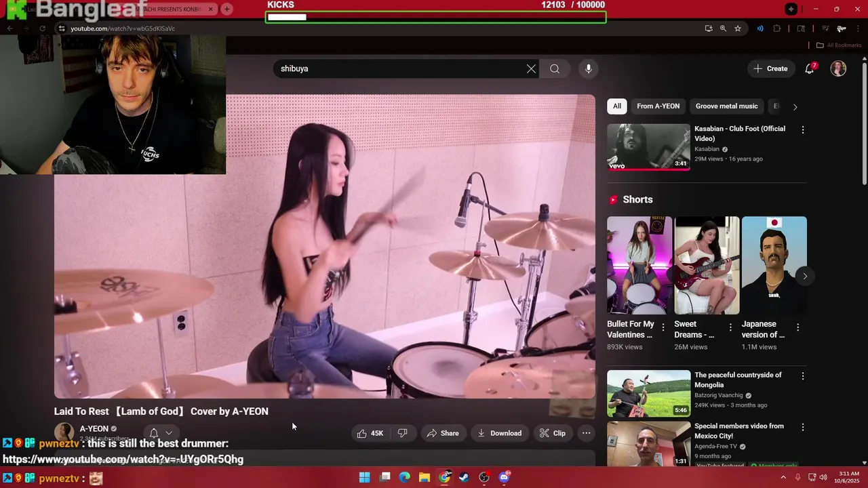This screenshot has height=488, width=868.
Task: Select the All filter chip
Action: (616, 106)
